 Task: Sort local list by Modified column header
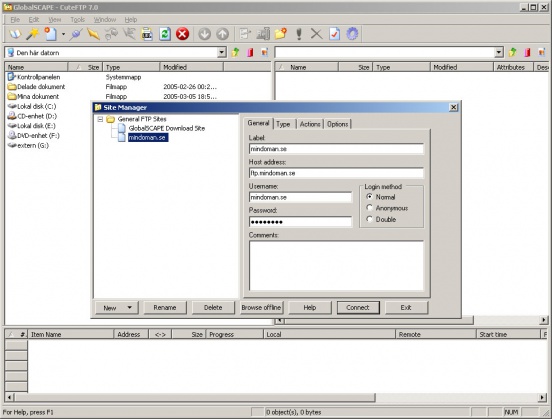192,67
